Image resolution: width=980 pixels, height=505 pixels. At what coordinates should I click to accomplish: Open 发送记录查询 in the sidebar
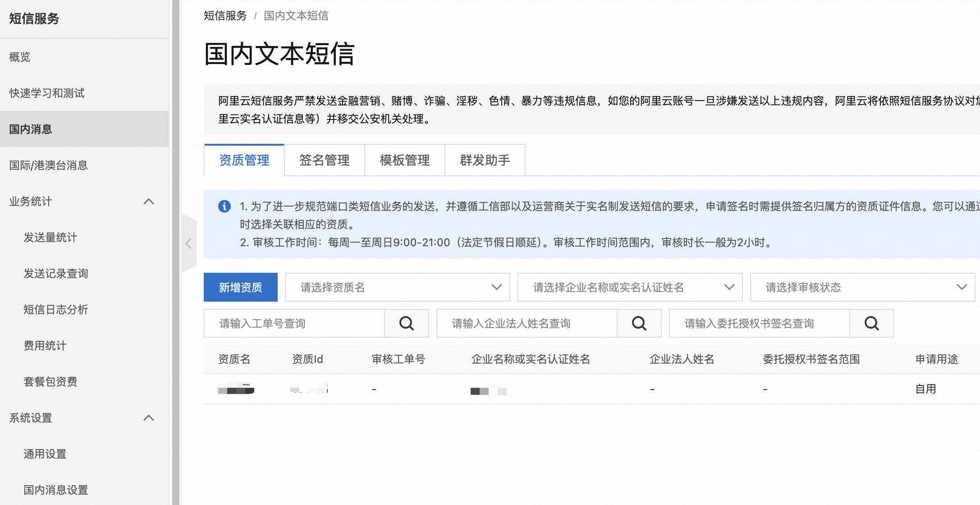(55, 274)
